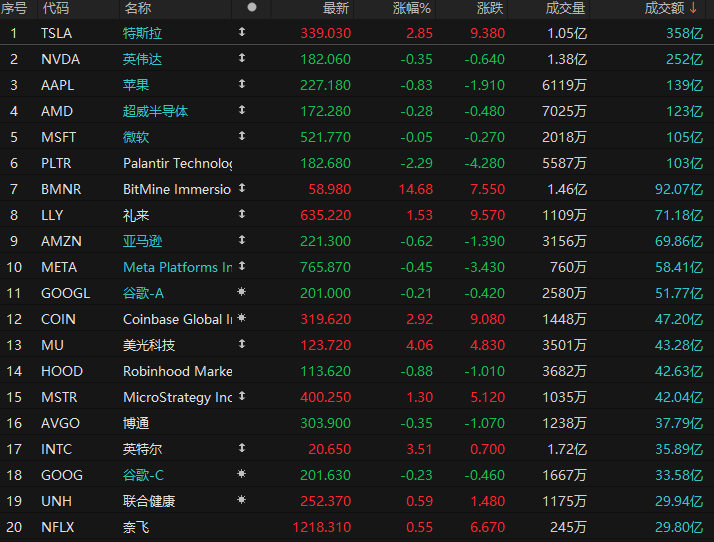Image resolution: width=714 pixels, height=542 pixels.
Task: Select the 英特尔 name cell
Action: [x=143, y=449]
